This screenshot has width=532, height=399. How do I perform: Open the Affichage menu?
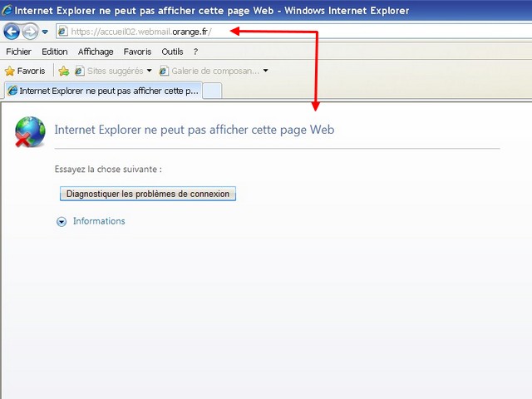[x=96, y=52]
